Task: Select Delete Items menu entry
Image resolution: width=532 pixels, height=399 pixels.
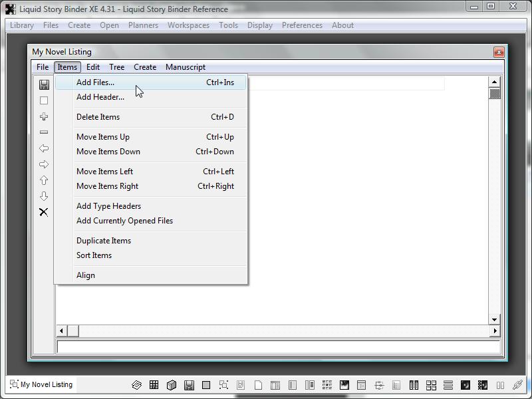Action: pos(98,117)
